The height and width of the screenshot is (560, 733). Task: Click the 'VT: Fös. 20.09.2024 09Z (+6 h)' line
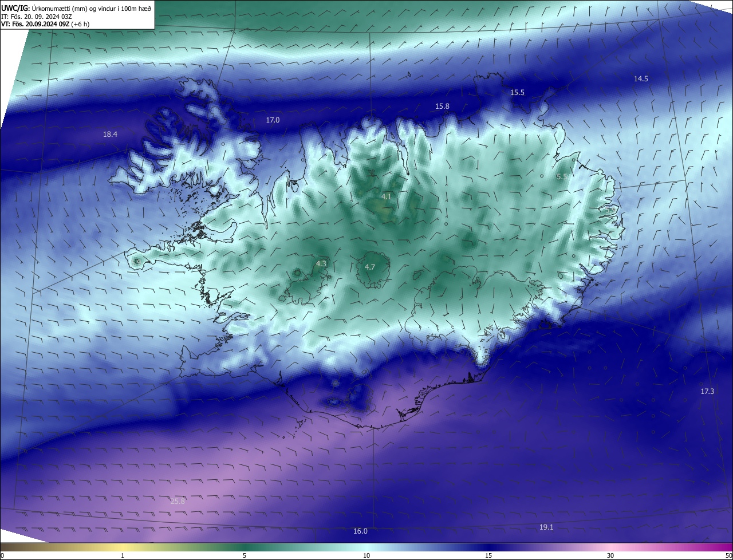(45, 24)
